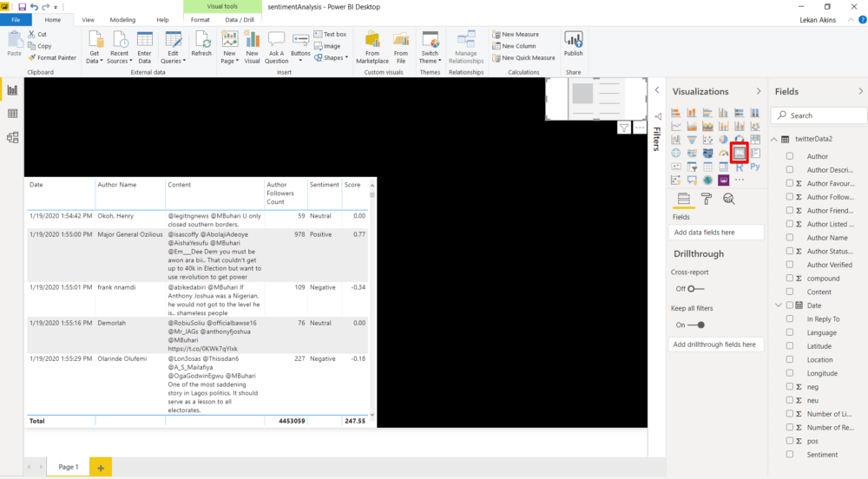Image resolution: width=868 pixels, height=479 pixels.
Task: Collapse the twitterData2 table
Action: pyautogui.click(x=774, y=140)
